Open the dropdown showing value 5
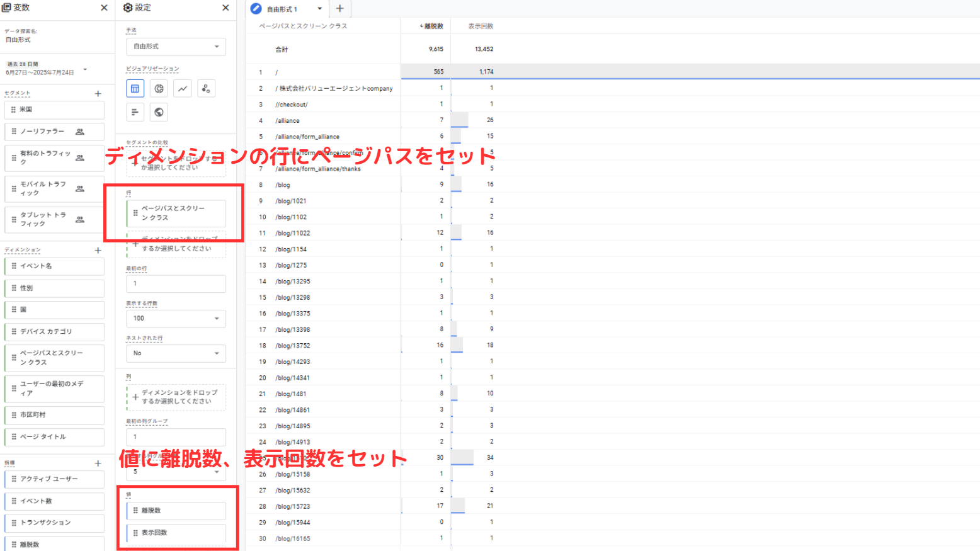Screen dimensions: 980x551 click(x=176, y=472)
